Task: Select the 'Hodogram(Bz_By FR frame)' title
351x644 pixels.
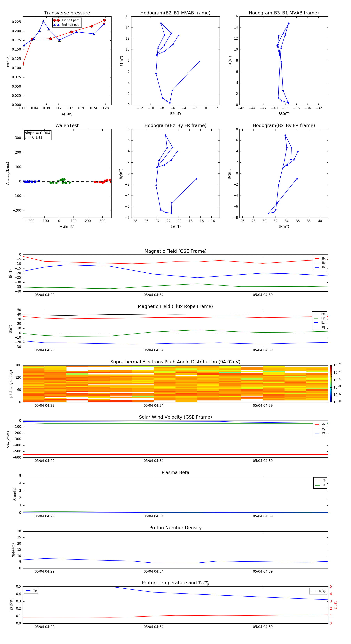Action: click(175, 125)
